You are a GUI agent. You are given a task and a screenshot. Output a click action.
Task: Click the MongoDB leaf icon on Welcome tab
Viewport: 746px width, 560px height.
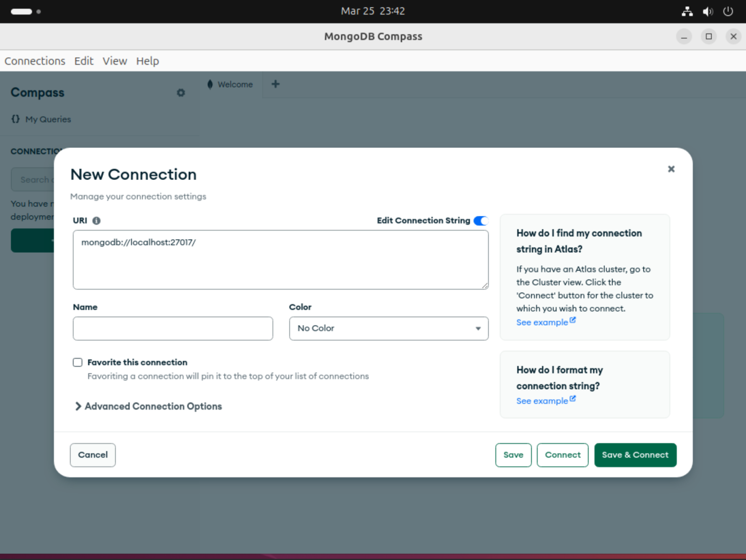[210, 84]
